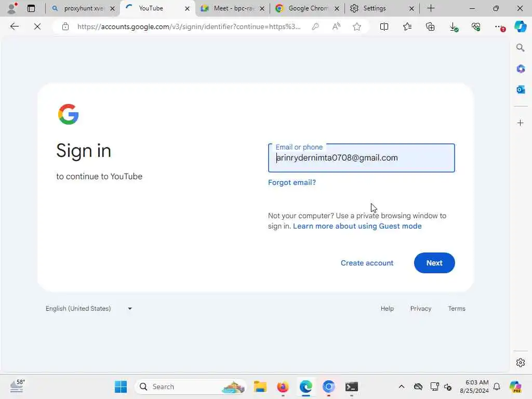Open sidebar settings gear
This screenshot has height=399, width=532.
click(x=521, y=363)
